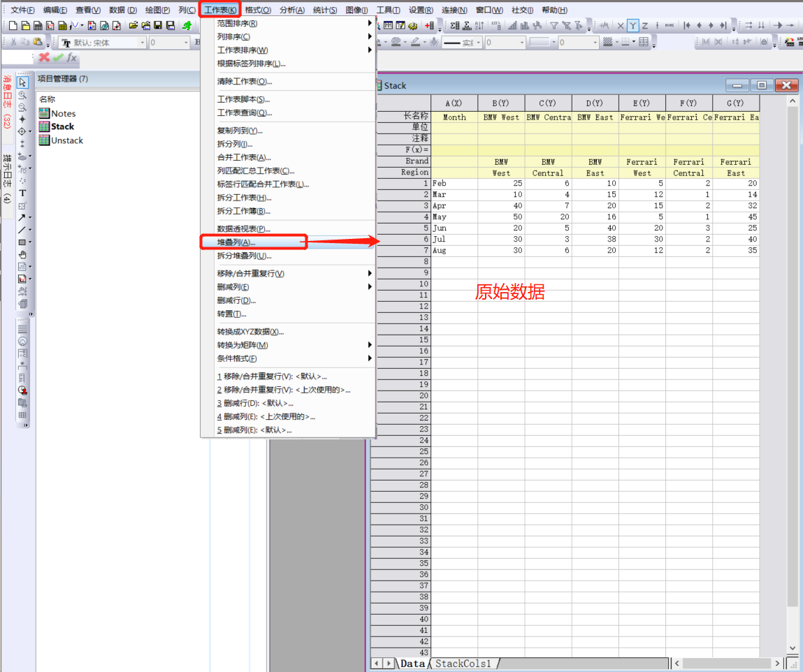Viewport: 803px width, 672px height.
Task: Open the font size dropdown
Action: 186,43
